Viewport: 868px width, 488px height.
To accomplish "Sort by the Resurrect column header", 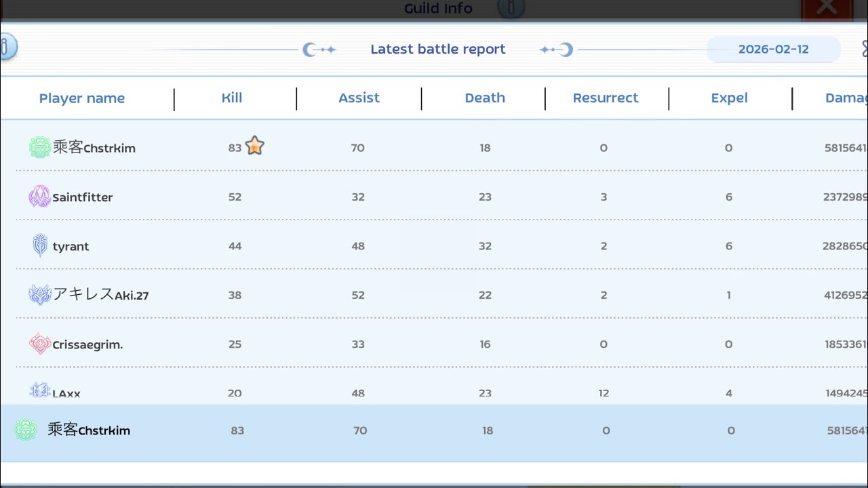I will pos(606,98).
